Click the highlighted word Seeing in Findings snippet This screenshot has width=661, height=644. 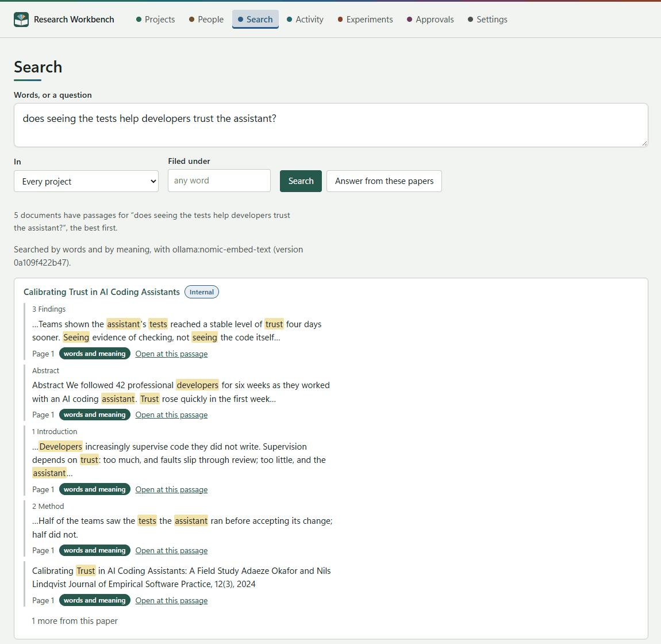(x=76, y=338)
